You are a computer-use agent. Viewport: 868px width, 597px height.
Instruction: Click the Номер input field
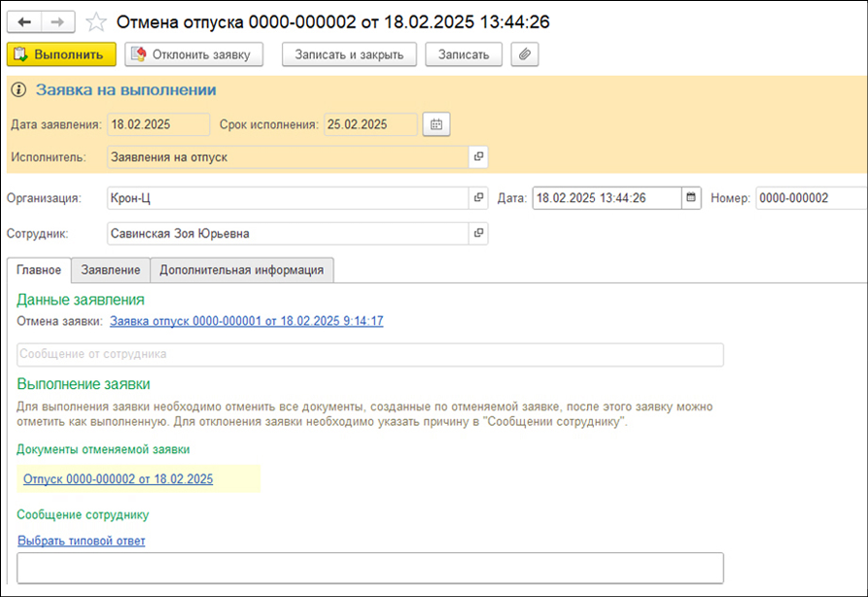(x=810, y=198)
